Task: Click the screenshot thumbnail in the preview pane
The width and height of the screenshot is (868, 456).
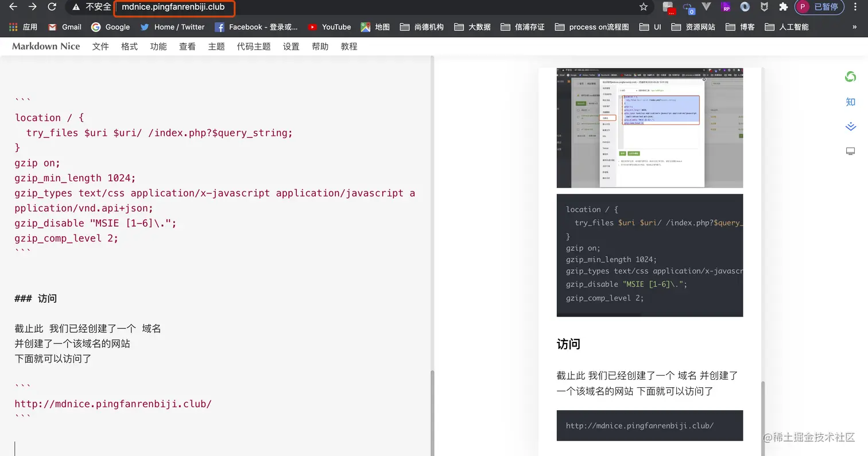Action: click(650, 127)
